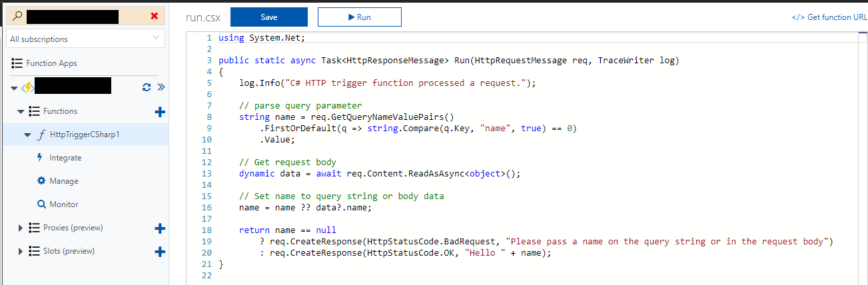Screen dimensions: 868x285
Task: Collapse the function app node arrow
Action: pyautogui.click(x=15, y=88)
